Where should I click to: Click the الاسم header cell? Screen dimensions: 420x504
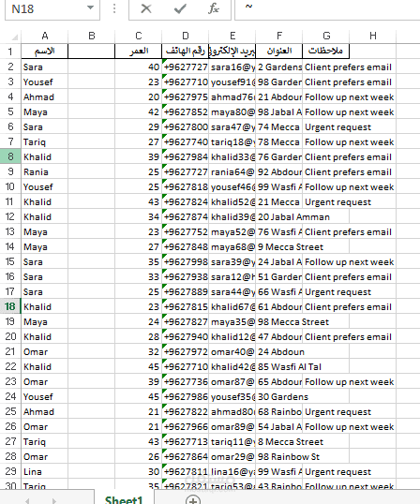(x=45, y=52)
